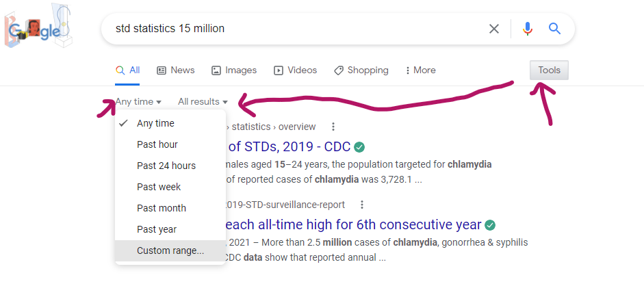
Task: Click into the search text field
Action: [x=294, y=29]
